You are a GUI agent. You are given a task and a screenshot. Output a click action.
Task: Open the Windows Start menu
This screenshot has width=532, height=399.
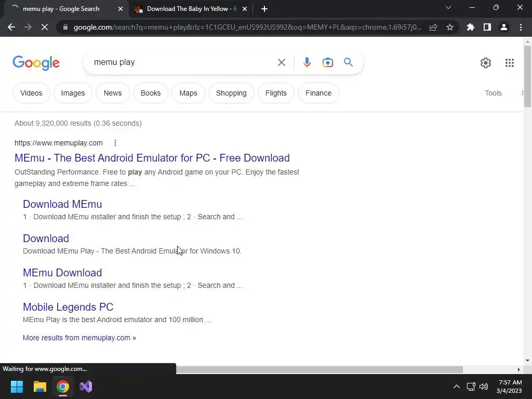coord(17,387)
